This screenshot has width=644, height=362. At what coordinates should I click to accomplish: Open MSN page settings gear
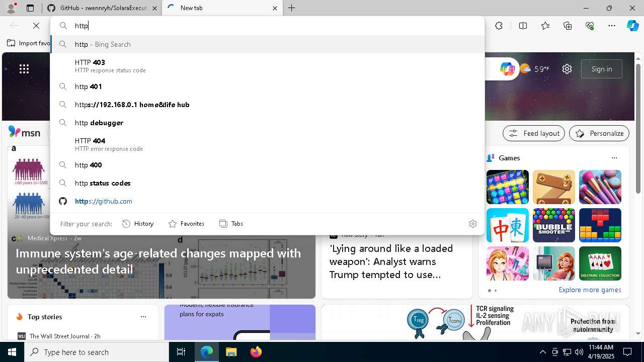(567, 69)
